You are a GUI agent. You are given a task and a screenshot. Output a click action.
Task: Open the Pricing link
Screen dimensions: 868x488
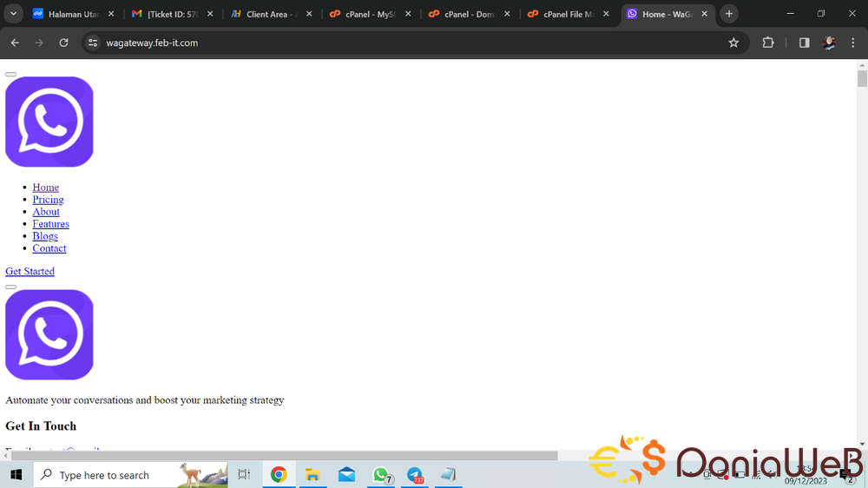click(48, 200)
